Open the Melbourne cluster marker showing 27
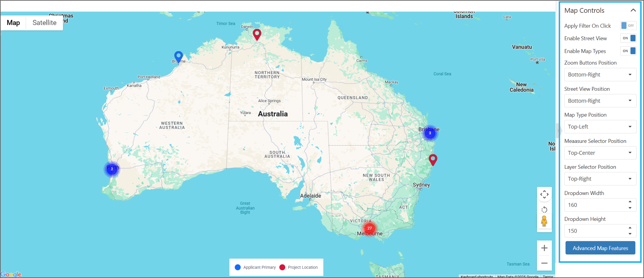The width and height of the screenshot is (644, 278). 369,228
